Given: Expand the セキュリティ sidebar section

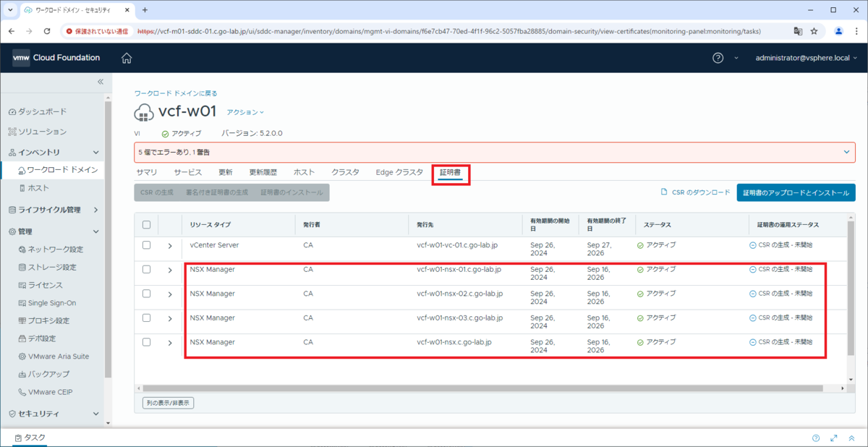Looking at the screenshot, I should tap(96, 413).
